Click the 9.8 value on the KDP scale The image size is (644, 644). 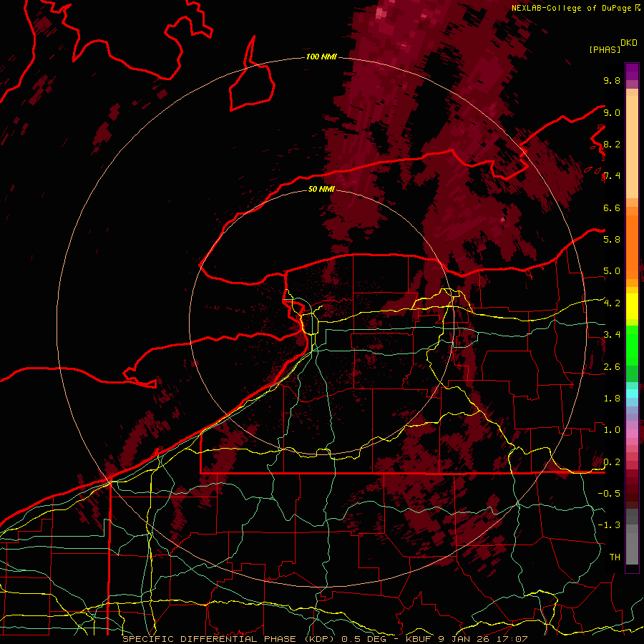click(x=612, y=80)
